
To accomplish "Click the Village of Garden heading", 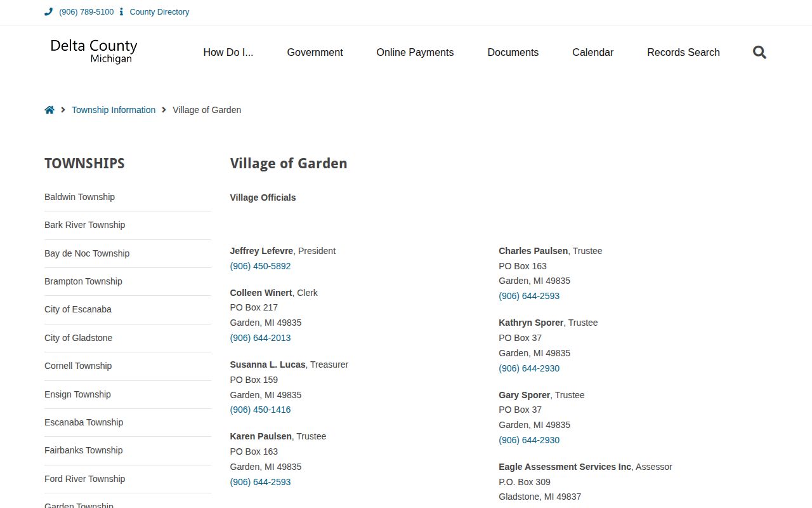I will click(x=289, y=163).
